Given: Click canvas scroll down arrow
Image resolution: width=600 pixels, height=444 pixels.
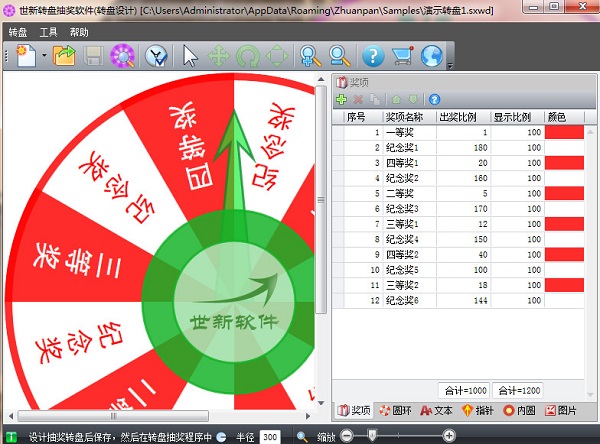Looking at the screenshot, I should tap(321, 403).
